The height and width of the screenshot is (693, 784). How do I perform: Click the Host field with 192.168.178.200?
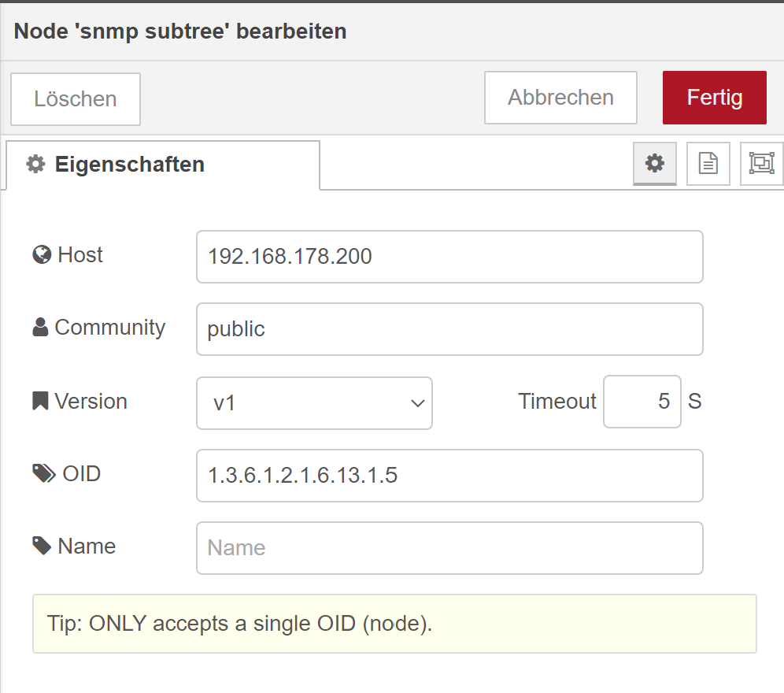pyautogui.click(x=449, y=256)
